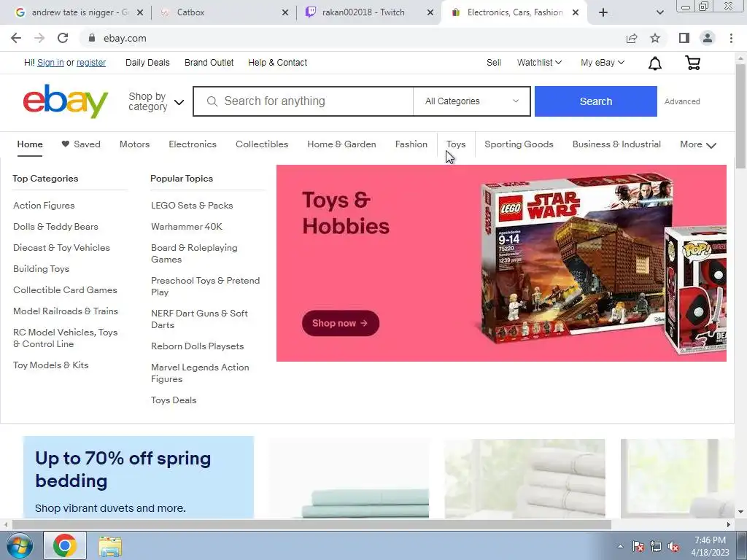Click the Windows Start button
The image size is (747, 560).
[x=19, y=545]
